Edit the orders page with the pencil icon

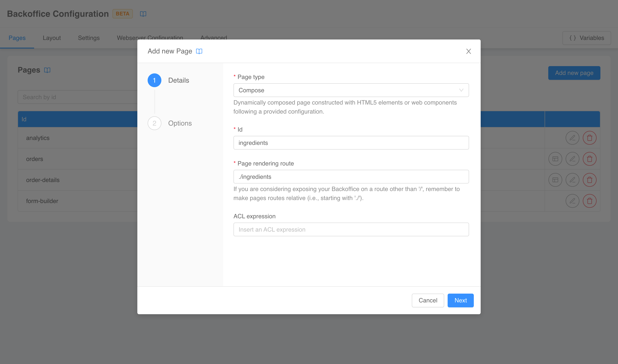[x=572, y=159]
